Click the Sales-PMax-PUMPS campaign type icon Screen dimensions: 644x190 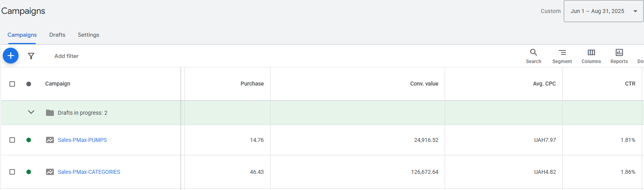click(50, 140)
